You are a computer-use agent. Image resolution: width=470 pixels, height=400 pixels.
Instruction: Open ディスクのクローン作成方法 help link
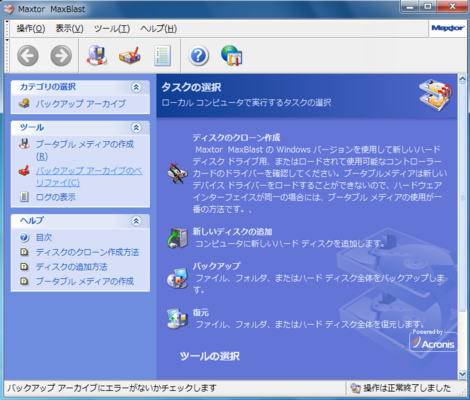point(87,252)
